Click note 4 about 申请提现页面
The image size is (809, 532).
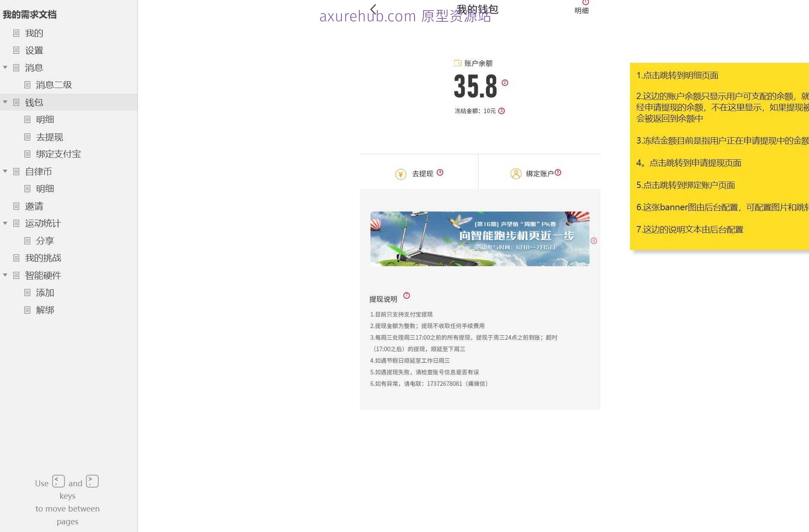(x=689, y=163)
